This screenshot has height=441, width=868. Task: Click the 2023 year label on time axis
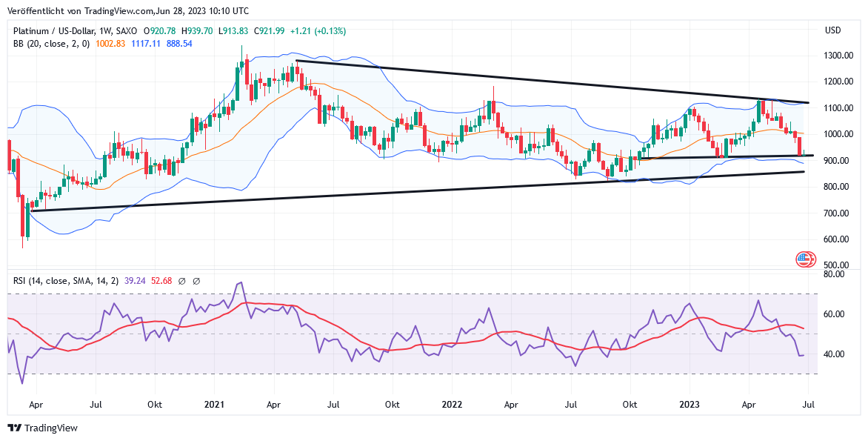click(690, 405)
